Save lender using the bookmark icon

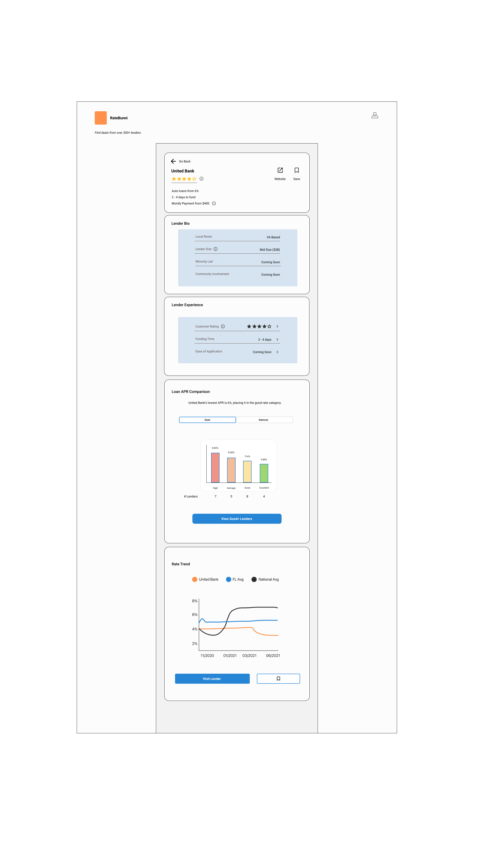(x=296, y=170)
